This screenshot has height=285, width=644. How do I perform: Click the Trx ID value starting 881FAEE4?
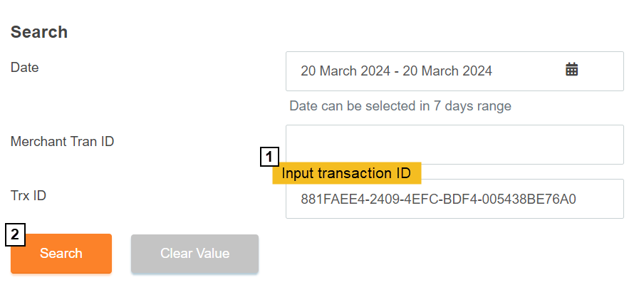pos(438,199)
